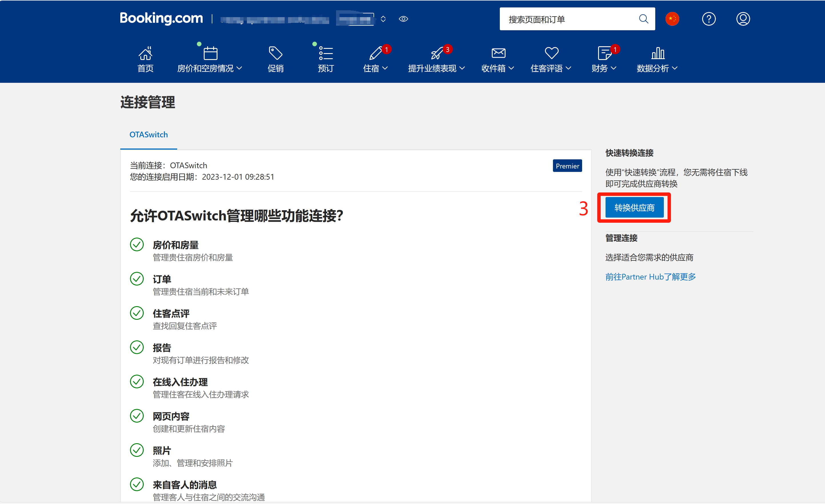The width and height of the screenshot is (825, 504).
Task: Open the 促销 menu label
Action: (x=275, y=68)
